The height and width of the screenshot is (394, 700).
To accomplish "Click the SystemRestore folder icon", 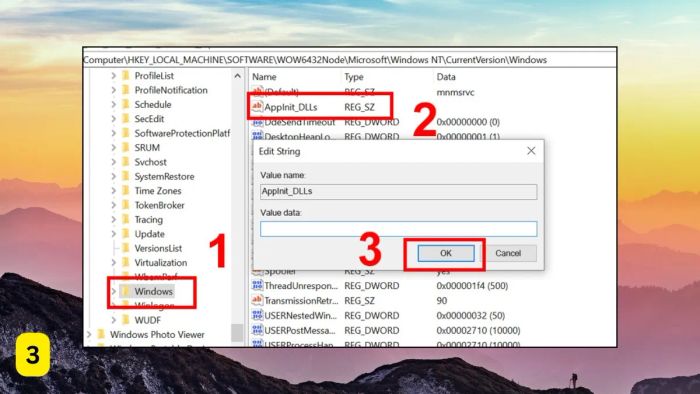I will [x=126, y=176].
